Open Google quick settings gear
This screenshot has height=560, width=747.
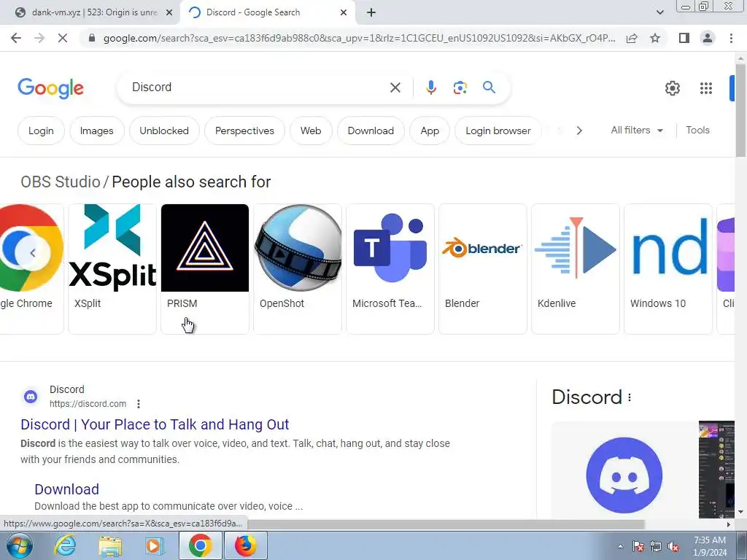click(x=672, y=88)
